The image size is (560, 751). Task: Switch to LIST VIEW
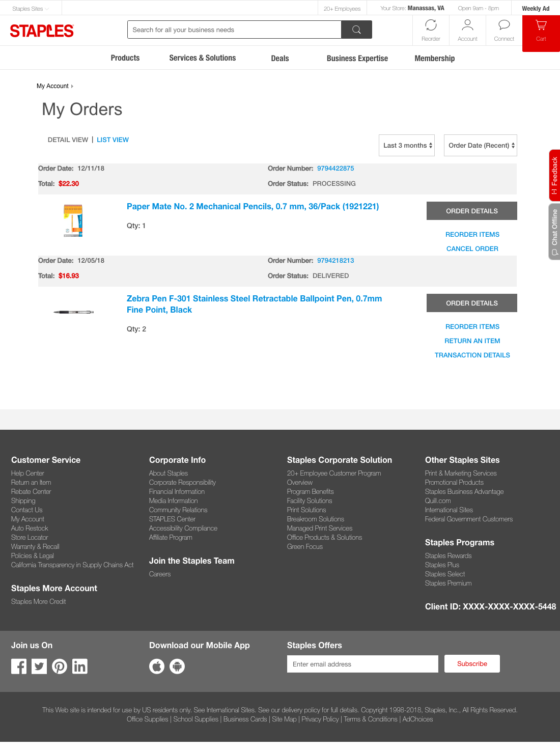coord(113,140)
